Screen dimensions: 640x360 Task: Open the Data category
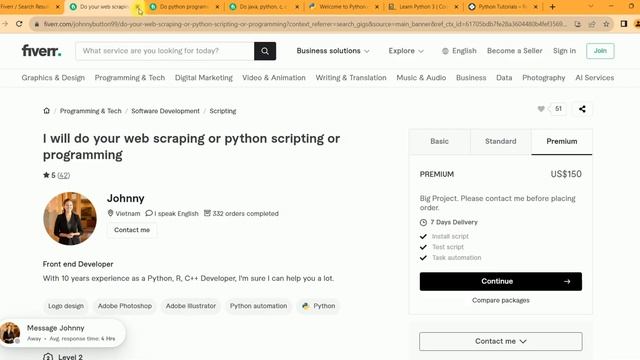(x=504, y=78)
